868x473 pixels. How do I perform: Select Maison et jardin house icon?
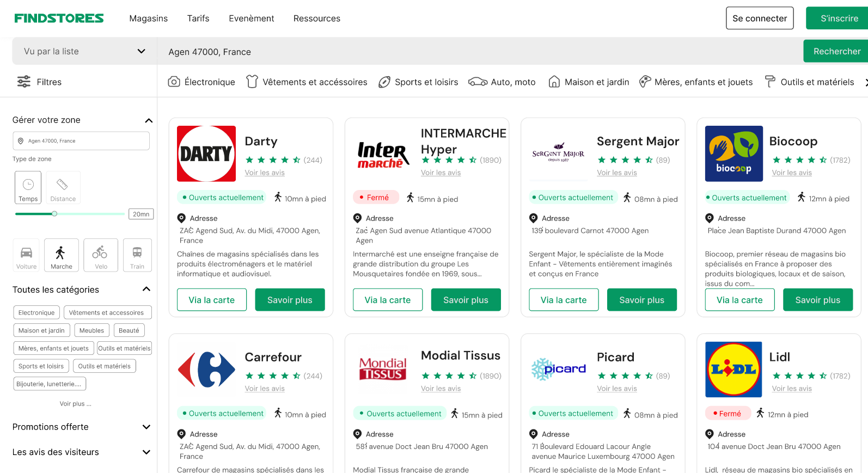554,82
